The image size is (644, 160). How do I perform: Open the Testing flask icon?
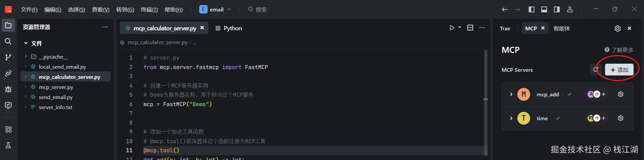8,145
